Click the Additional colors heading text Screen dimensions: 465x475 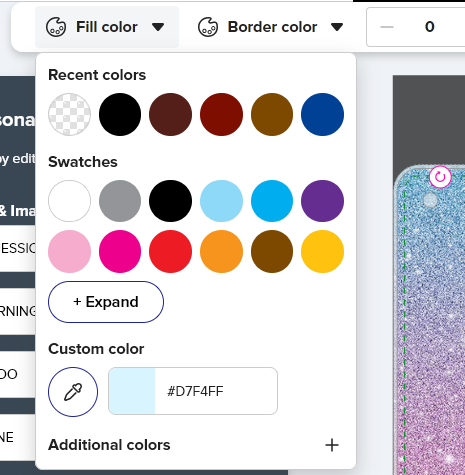click(109, 445)
